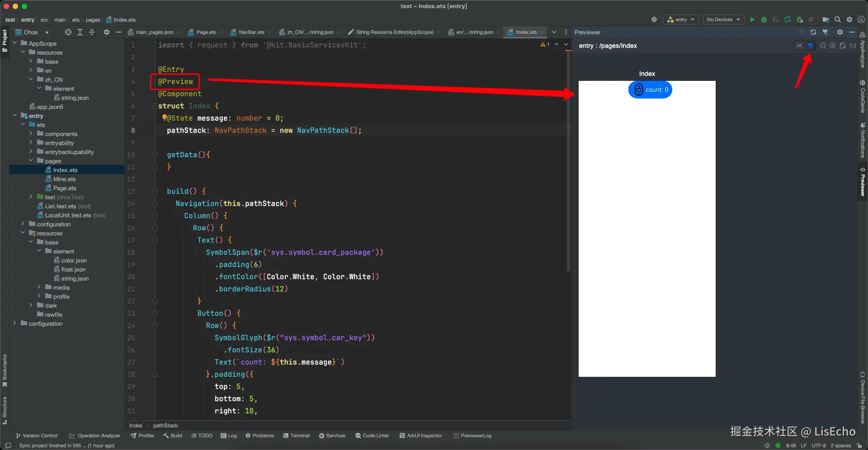868x450 pixels.
Task: Expand the media folder
Action: 39,287
